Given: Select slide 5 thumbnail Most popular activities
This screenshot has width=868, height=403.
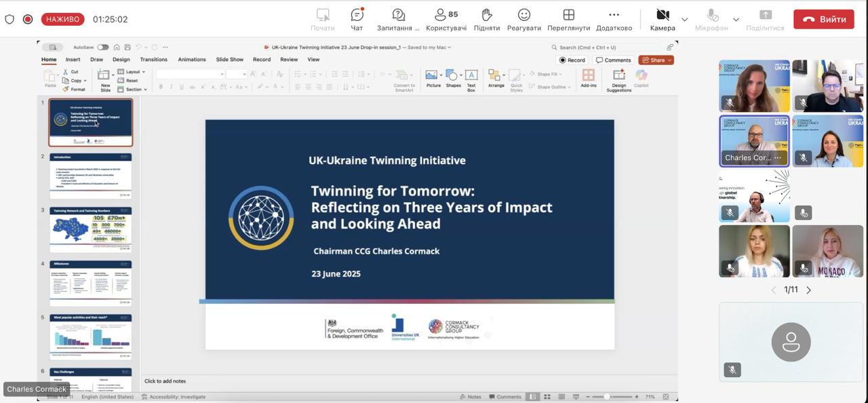Looking at the screenshot, I should click(91, 337).
